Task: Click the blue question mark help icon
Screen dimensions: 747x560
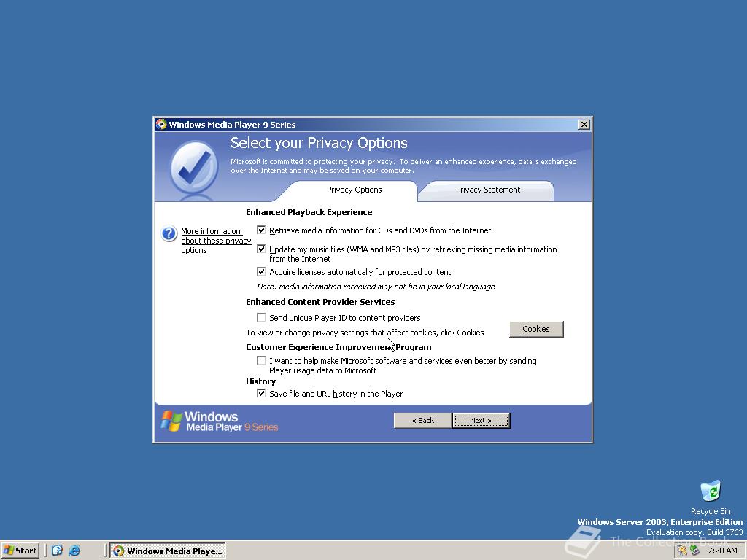Action: pyautogui.click(x=169, y=234)
